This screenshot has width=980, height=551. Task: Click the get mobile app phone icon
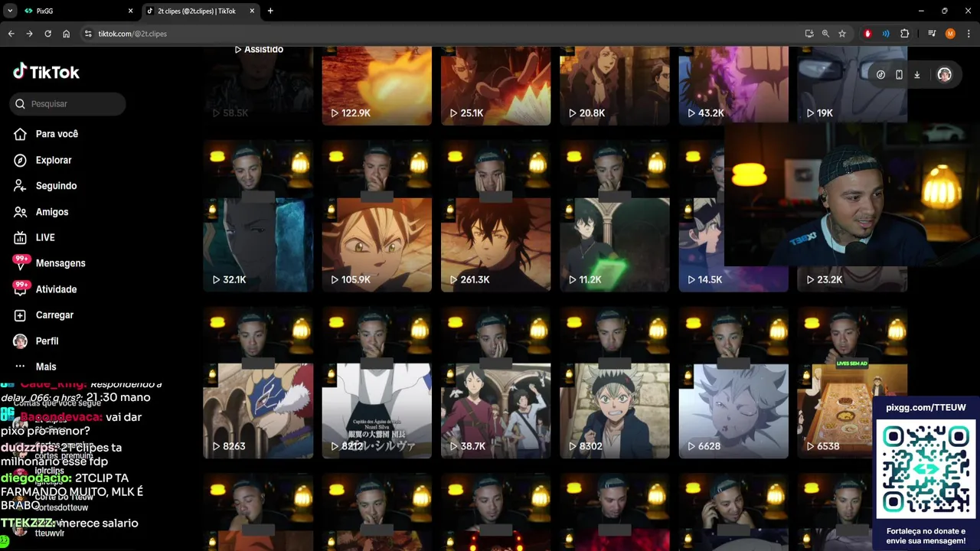point(899,74)
